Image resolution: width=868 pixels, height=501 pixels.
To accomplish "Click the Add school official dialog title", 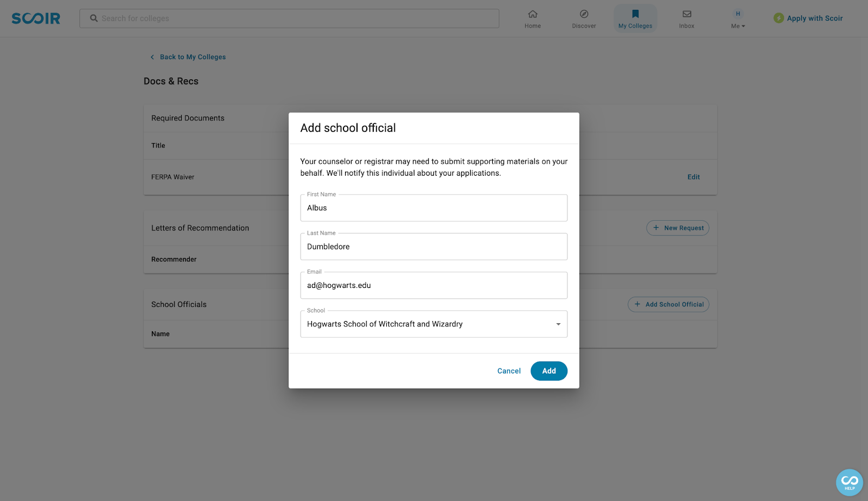I will (348, 128).
